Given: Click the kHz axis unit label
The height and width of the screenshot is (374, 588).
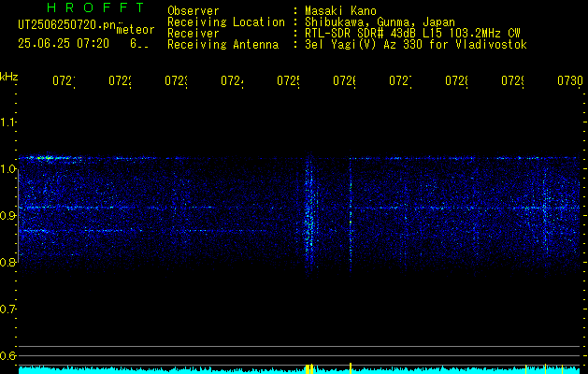Looking at the screenshot, I should pos(8,77).
